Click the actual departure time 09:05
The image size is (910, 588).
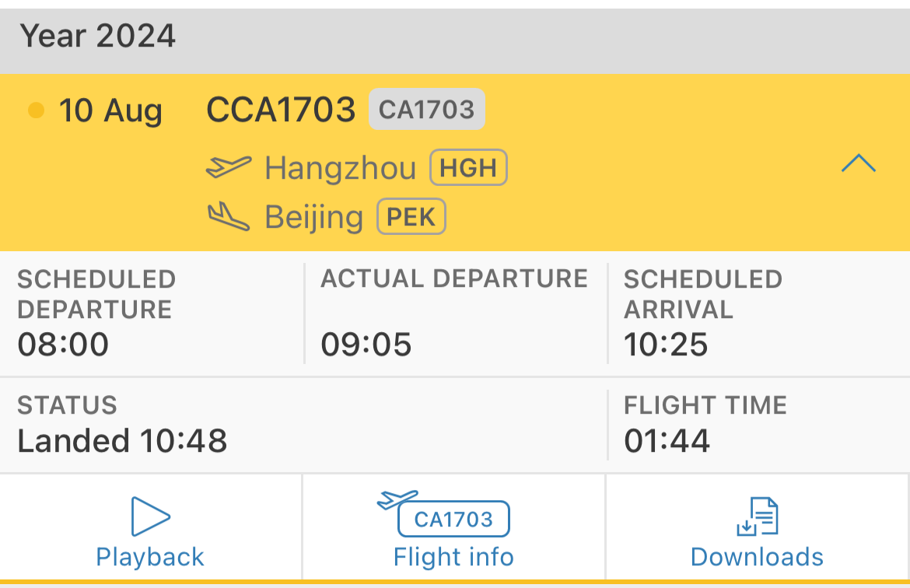[366, 344]
